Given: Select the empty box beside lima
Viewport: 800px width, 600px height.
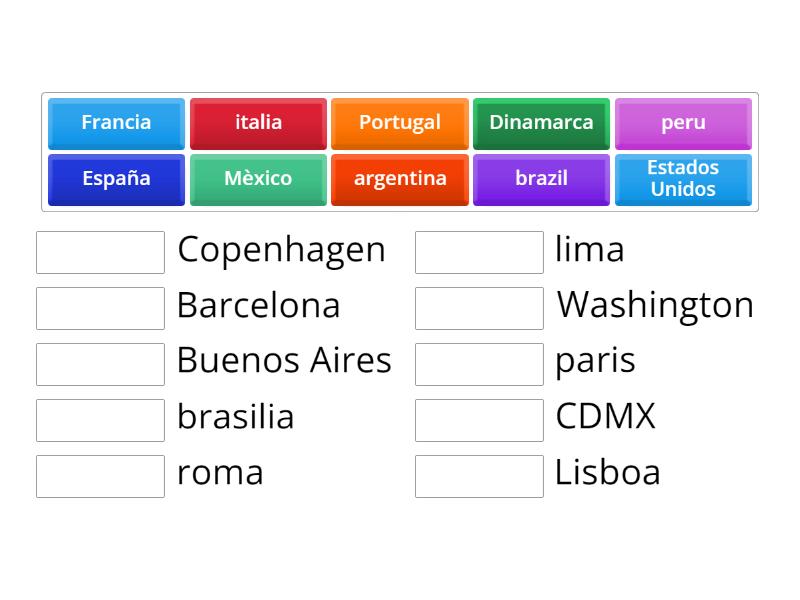Looking at the screenshot, I should pyautogui.click(x=479, y=252).
